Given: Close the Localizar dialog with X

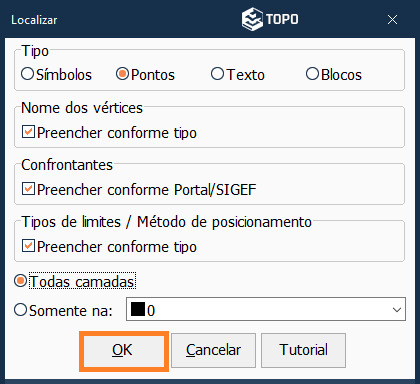Looking at the screenshot, I should [x=392, y=20].
